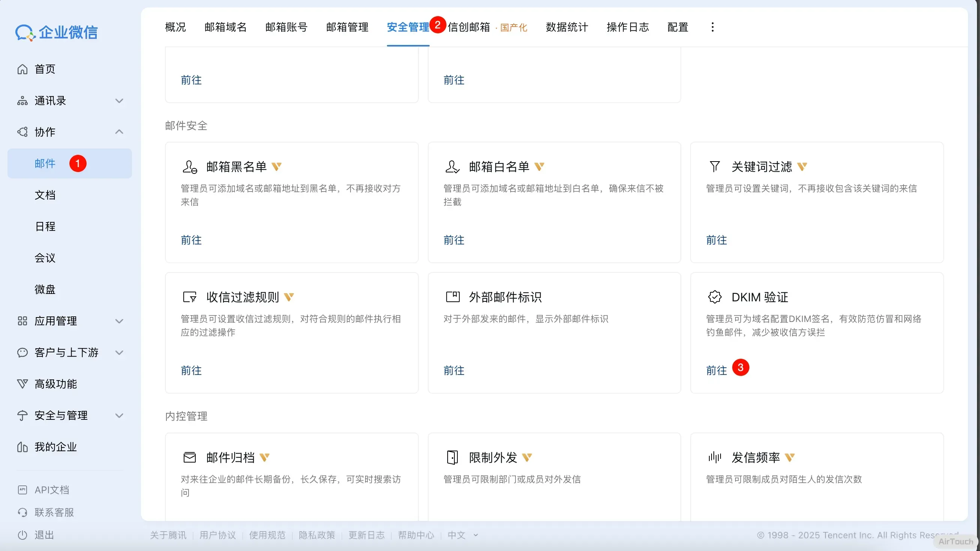Click 前往 under 邮箱白名单
The height and width of the screenshot is (551, 980).
pyautogui.click(x=454, y=240)
